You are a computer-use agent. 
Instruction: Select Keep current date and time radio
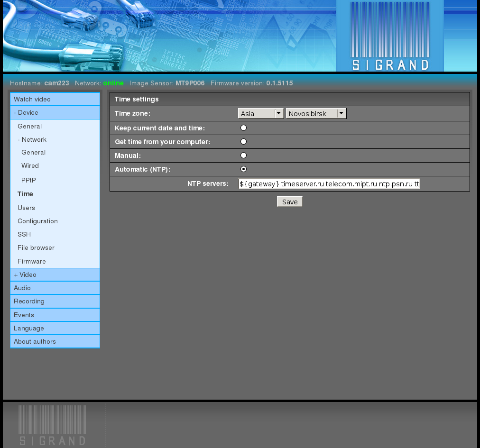pyautogui.click(x=243, y=128)
